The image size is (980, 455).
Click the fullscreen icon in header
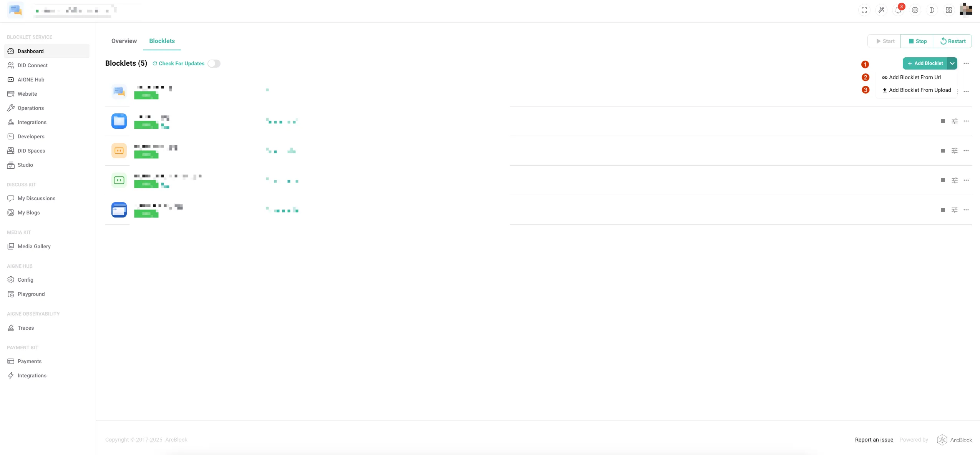coord(864,10)
